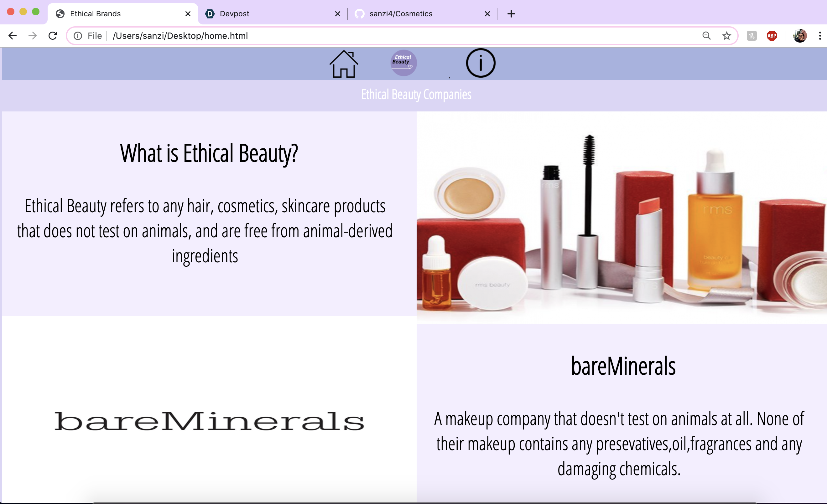The height and width of the screenshot is (504, 827).
Task: Click the profile avatar to switch accounts
Action: tap(800, 36)
